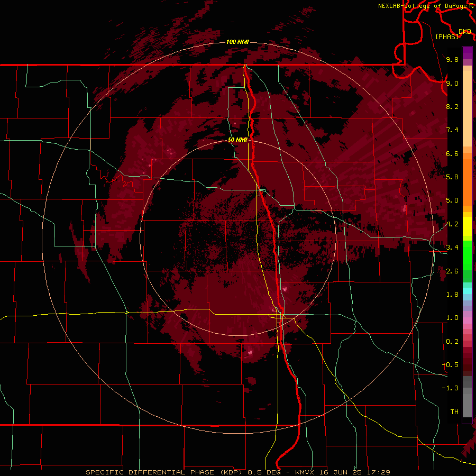This screenshot has height=476, width=476.
Task: Click the 3.4 value on color scale
Action: coord(452,248)
